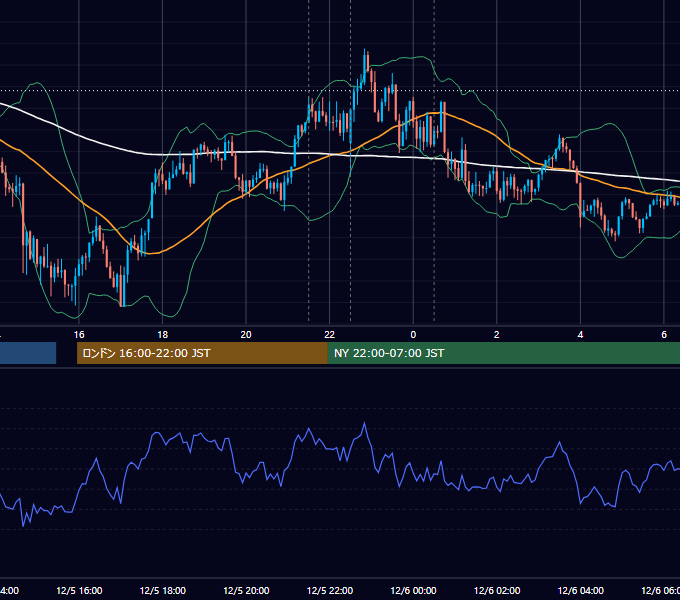Click hour label 6 under price chart

click(x=664, y=335)
